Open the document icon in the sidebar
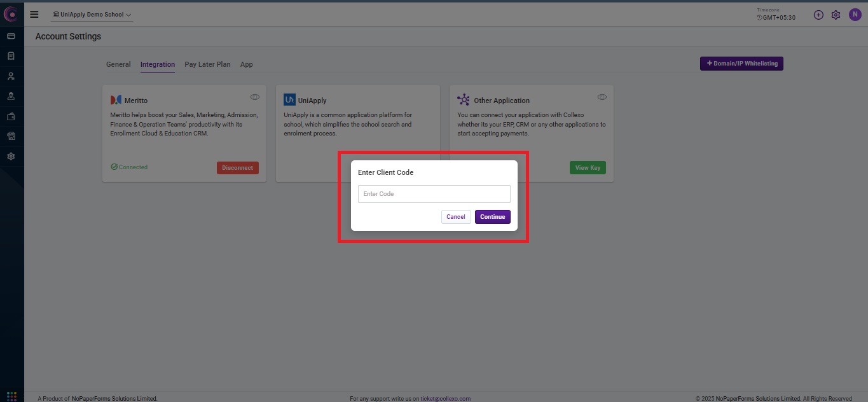Image resolution: width=868 pixels, height=402 pixels. [11, 56]
